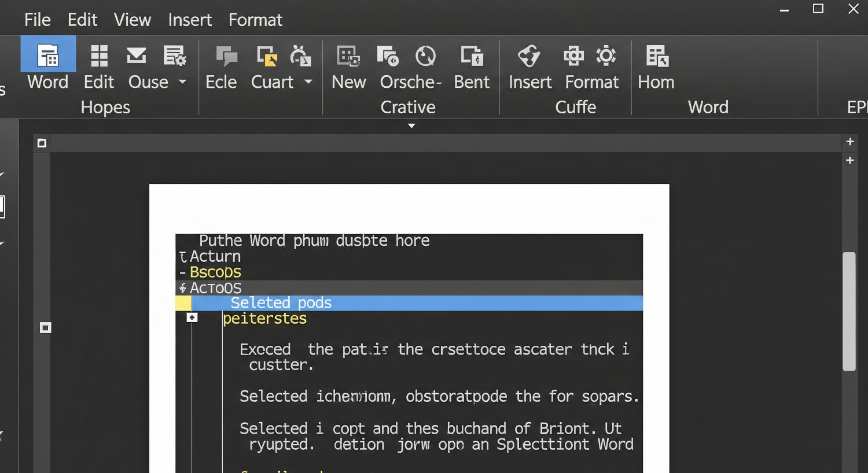Expand the Crative group arrow
Viewport: 868px width, 473px height.
tap(411, 125)
